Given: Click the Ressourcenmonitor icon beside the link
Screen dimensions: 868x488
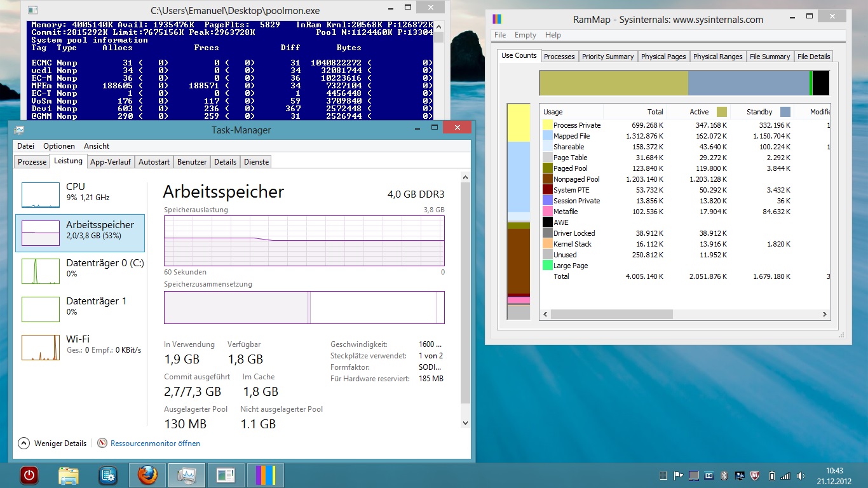Looking at the screenshot, I should [102, 443].
